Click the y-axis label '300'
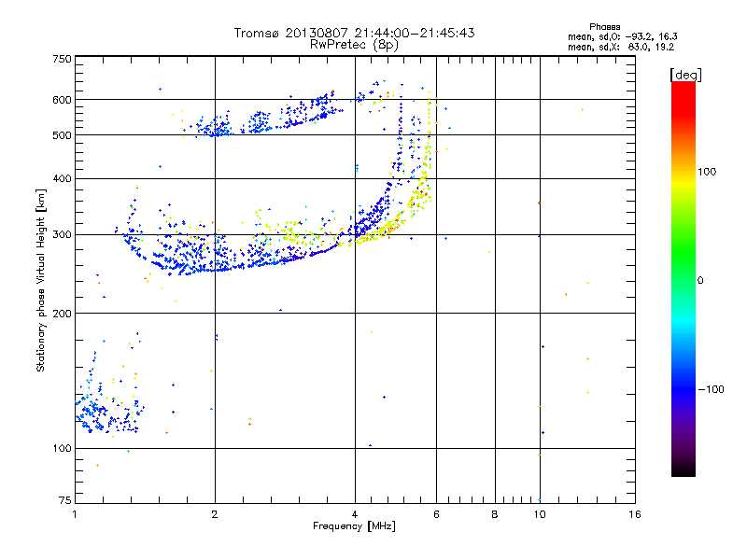Image resolution: width=747 pixels, height=560 pixels. [x=62, y=234]
